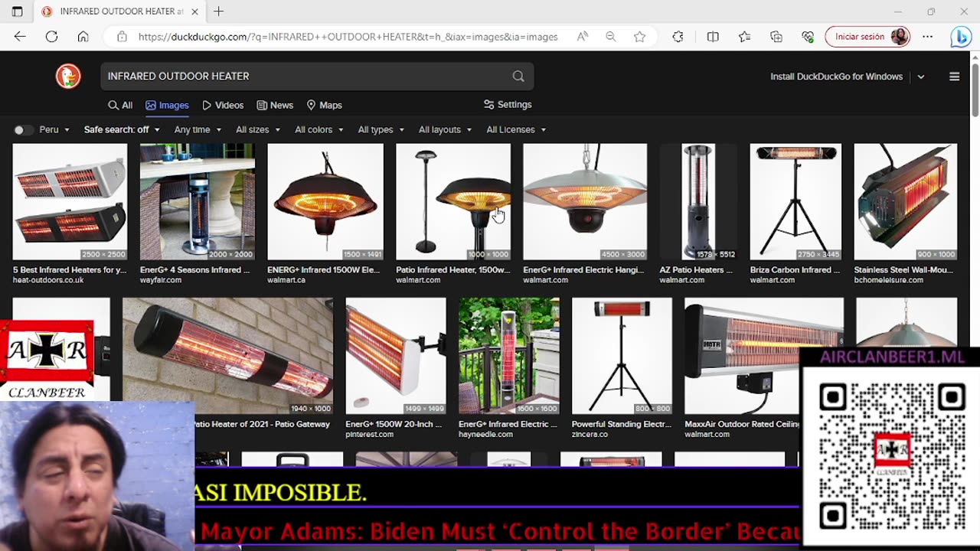Toggle the Peru region switch
Image resolution: width=980 pixels, height=551 pixels.
click(x=24, y=129)
